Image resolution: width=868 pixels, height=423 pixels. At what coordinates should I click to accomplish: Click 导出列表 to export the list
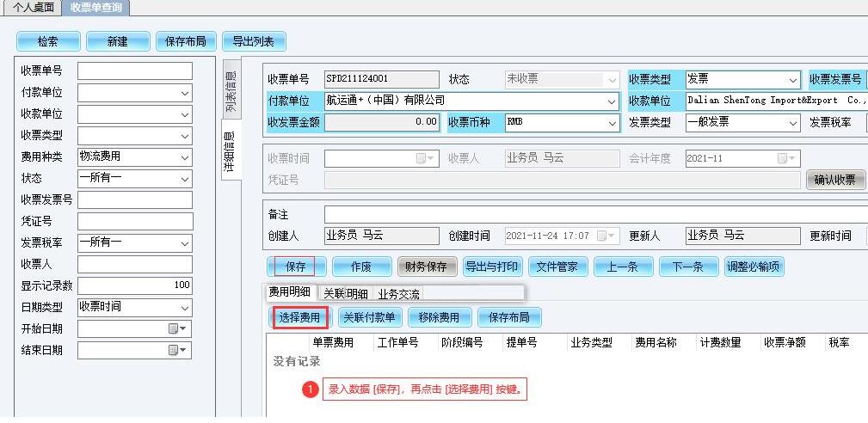click(x=254, y=41)
